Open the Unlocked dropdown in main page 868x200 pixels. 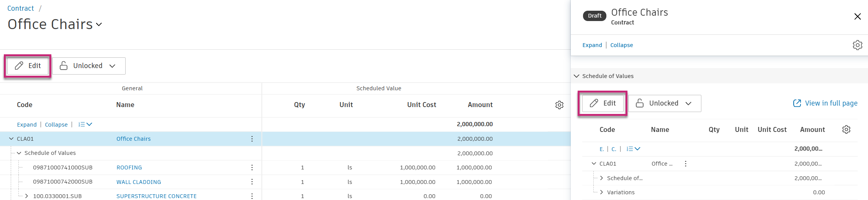click(89, 66)
